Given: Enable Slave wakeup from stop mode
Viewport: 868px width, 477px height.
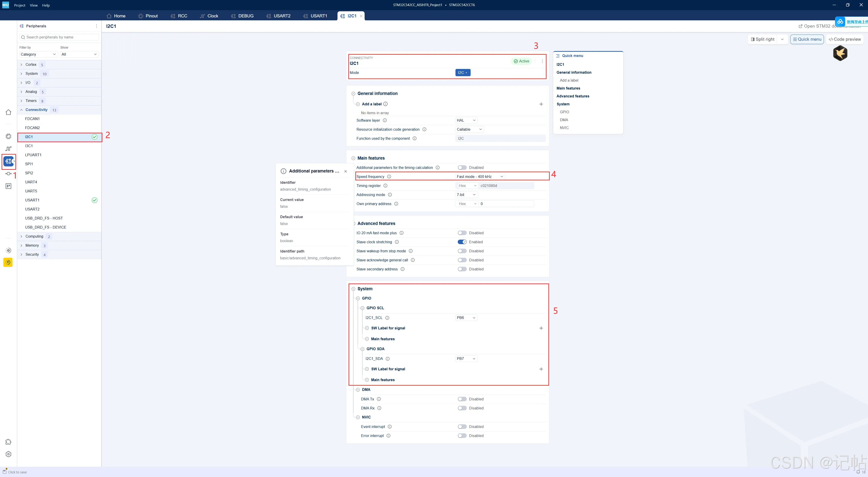Looking at the screenshot, I should click(x=462, y=251).
